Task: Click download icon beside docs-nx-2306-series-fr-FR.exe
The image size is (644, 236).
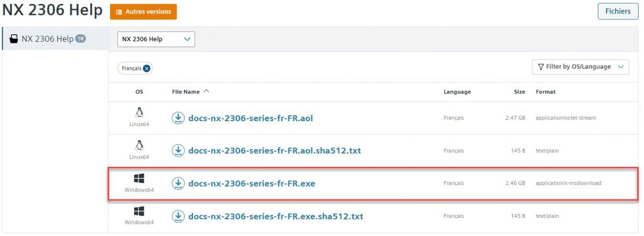Action: [x=178, y=183]
